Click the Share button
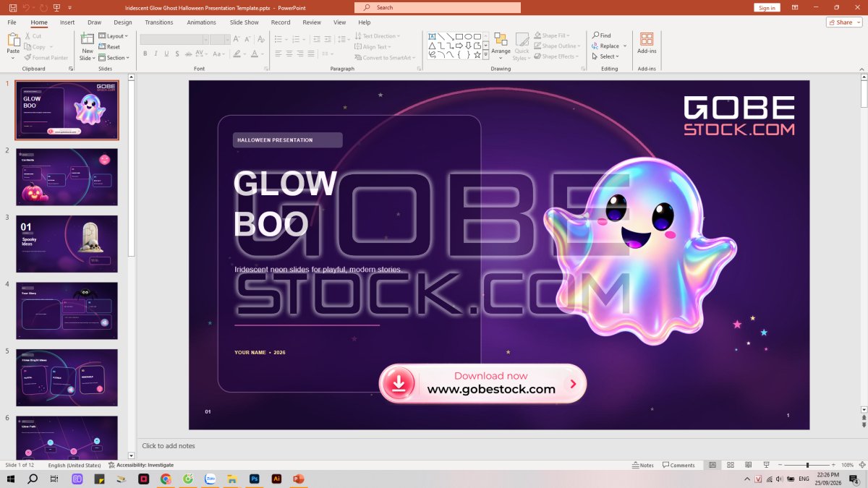868x488 pixels. coord(844,22)
